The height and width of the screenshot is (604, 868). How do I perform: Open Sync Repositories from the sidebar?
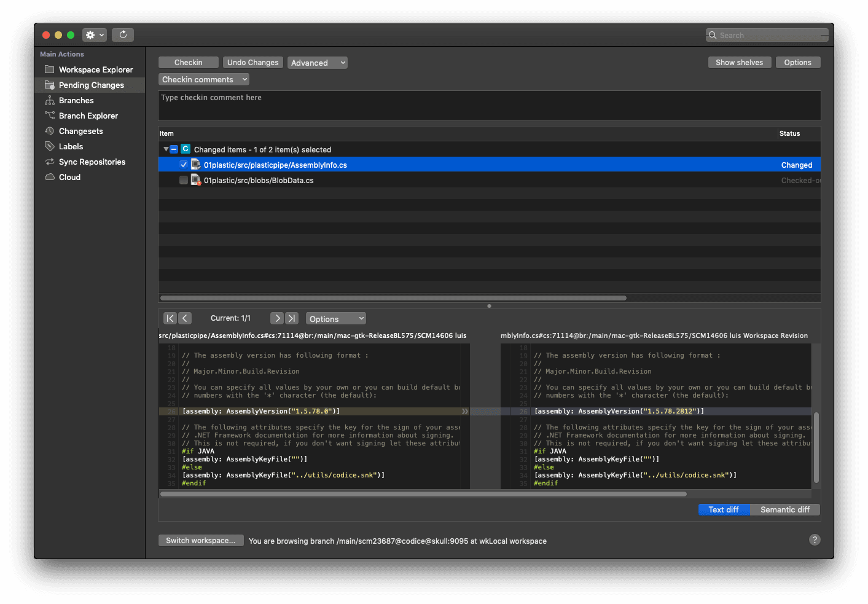pyautogui.click(x=92, y=162)
